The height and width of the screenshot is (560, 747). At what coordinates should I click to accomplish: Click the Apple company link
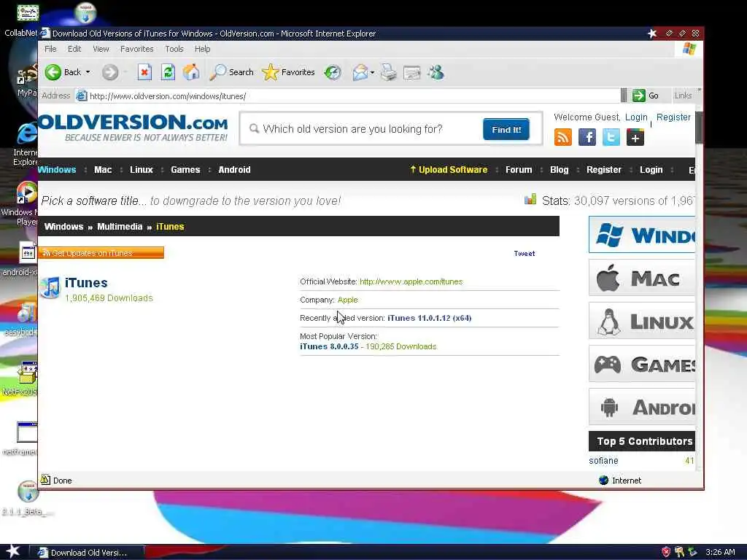pos(347,300)
